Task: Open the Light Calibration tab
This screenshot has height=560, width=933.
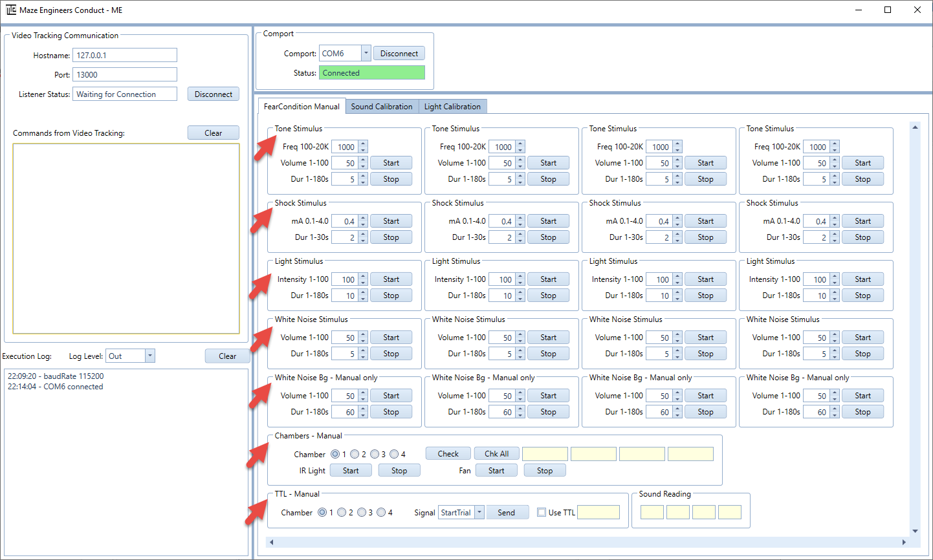Action: 452,107
